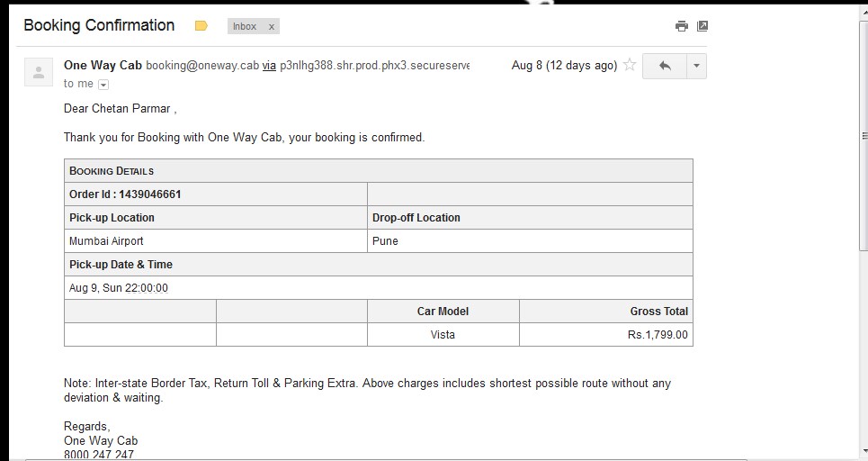
Task: Click the Note about Inter-state Border Tax
Action: (367, 390)
